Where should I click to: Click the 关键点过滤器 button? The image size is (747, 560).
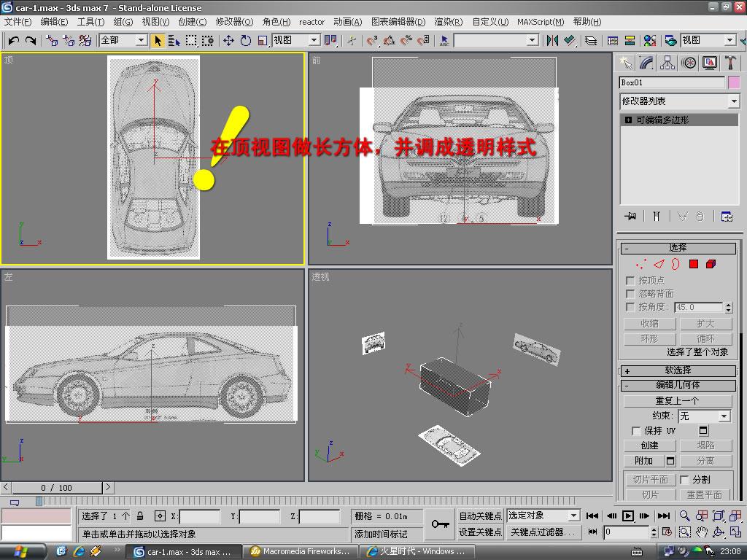543,532
